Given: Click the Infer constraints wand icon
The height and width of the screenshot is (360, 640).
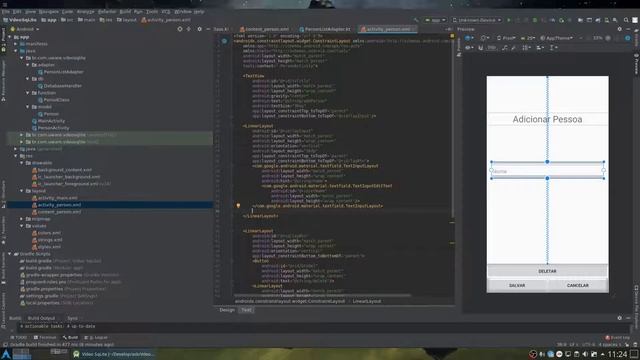Looking at the screenshot, I should pyautogui.click(x=513, y=48).
